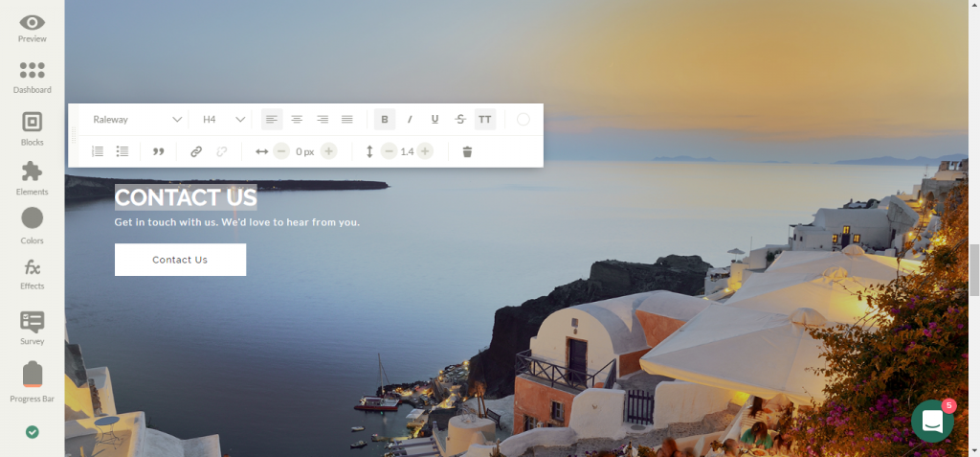Click the 1.4 line height value

(x=407, y=151)
